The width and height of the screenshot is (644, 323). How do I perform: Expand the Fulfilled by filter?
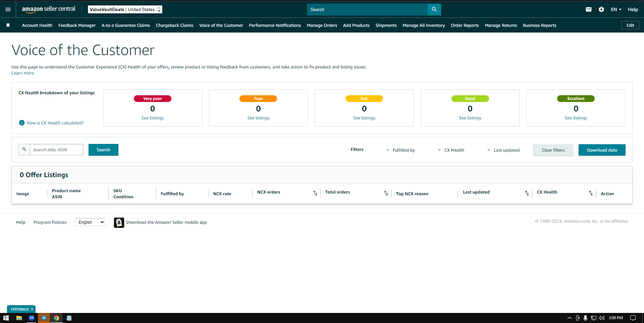[x=400, y=150]
